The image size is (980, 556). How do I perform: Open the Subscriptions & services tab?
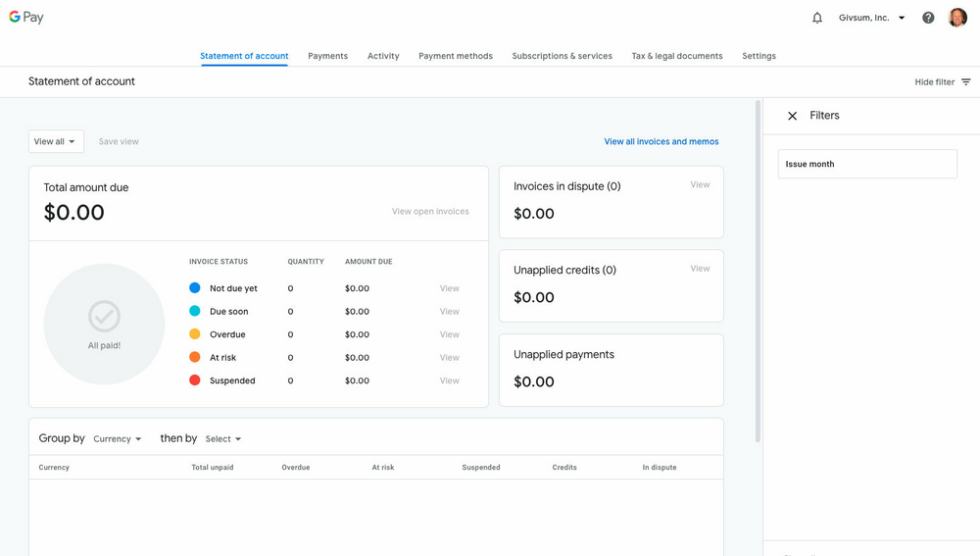coord(562,56)
